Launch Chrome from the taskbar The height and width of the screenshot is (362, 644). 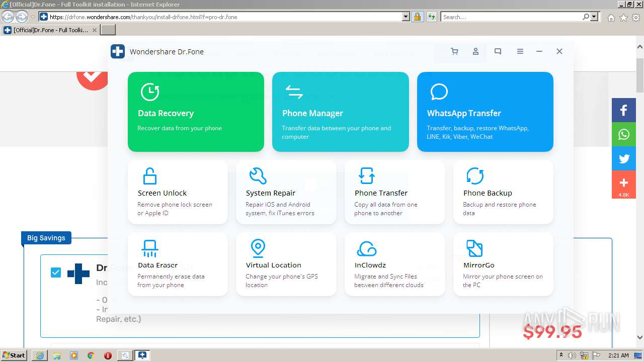click(91, 355)
